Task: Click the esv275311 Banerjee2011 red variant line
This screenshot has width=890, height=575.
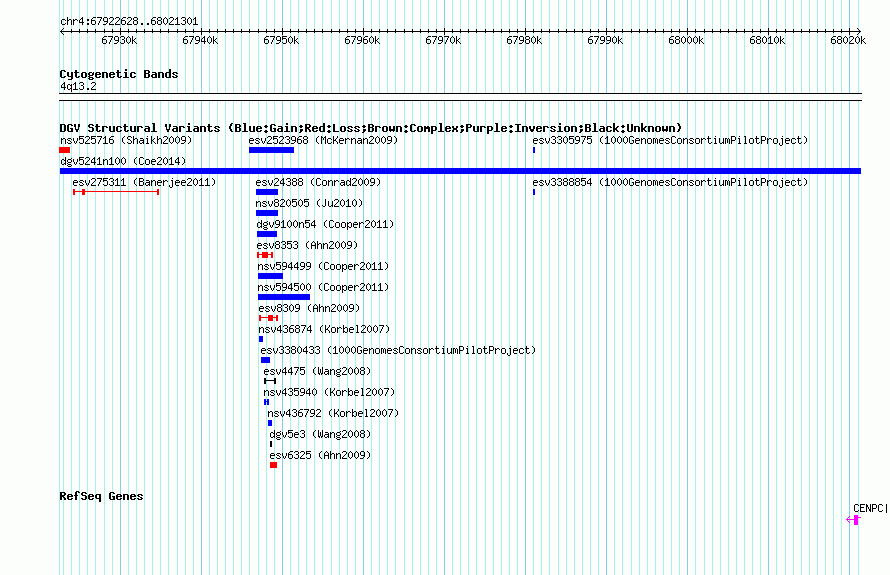Action: [x=116, y=192]
